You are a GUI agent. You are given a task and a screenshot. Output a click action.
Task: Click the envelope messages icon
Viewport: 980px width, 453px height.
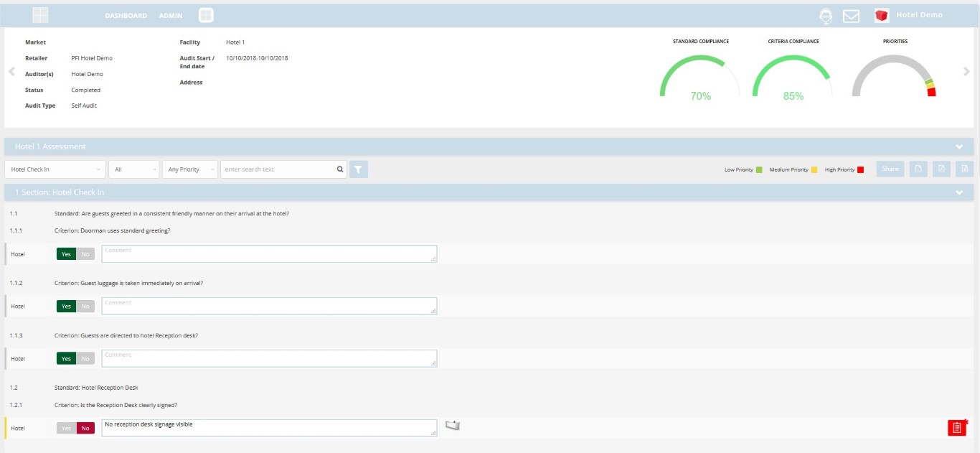click(x=851, y=16)
